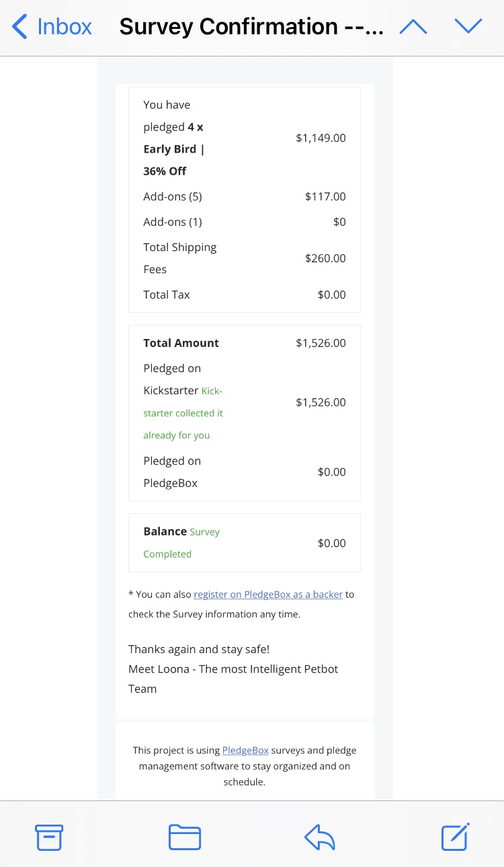Go to next message with down arrow
This screenshot has width=504, height=867.
coord(468,26)
